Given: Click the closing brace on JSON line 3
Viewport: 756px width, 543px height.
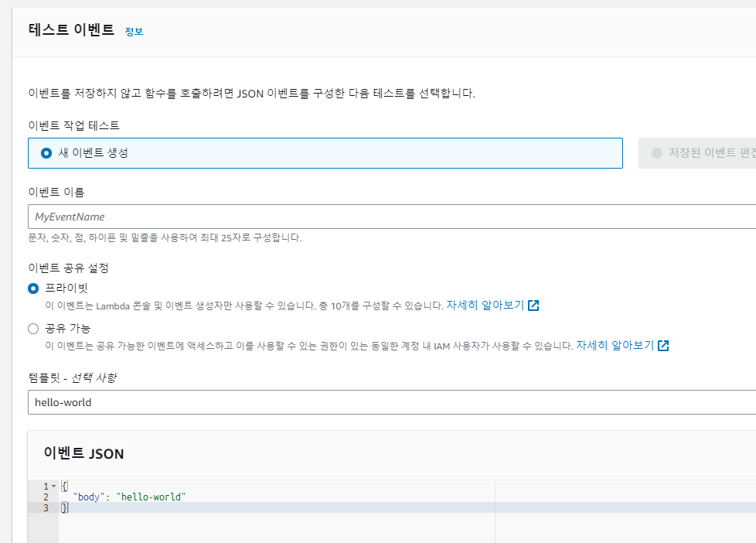Looking at the screenshot, I should click(x=65, y=507).
